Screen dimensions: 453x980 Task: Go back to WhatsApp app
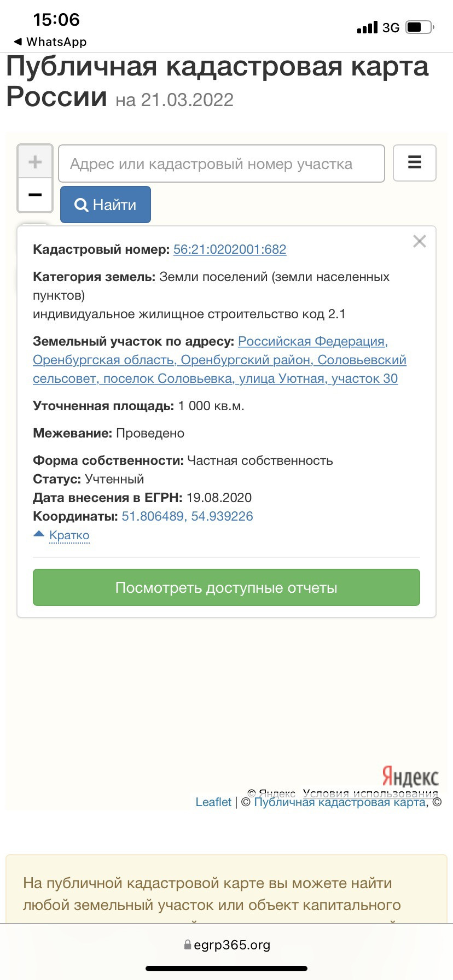[x=50, y=42]
